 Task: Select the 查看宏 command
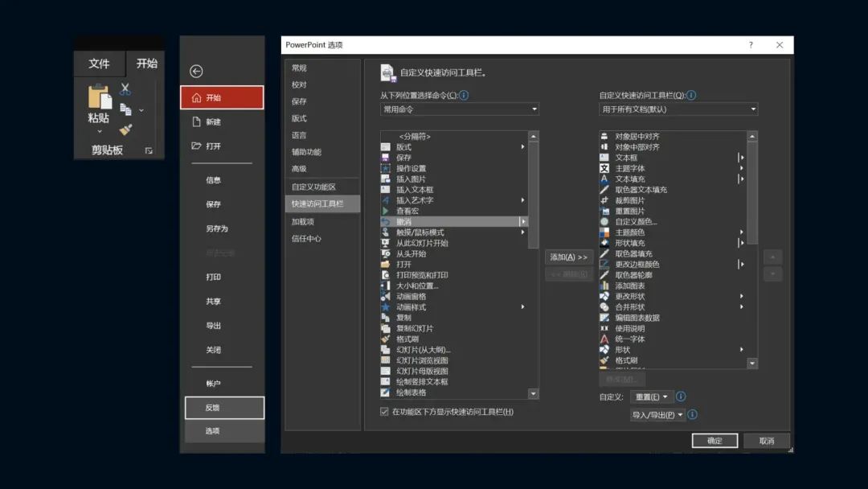click(x=454, y=211)
